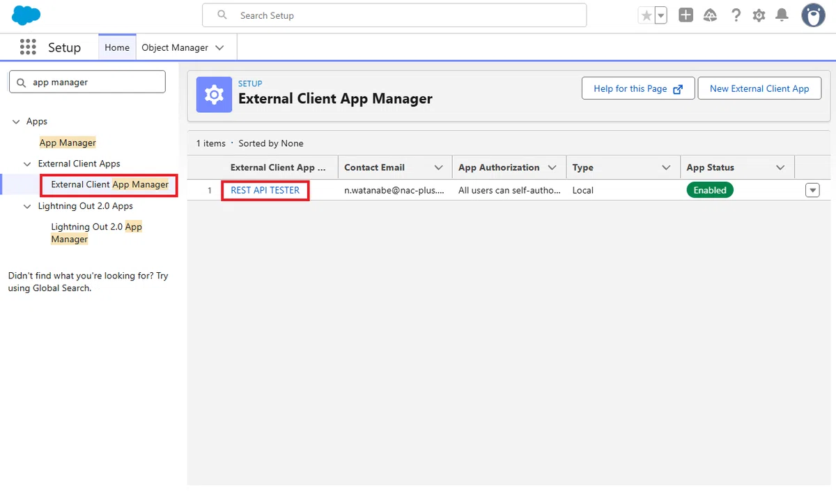The height and width of the screenshot is (504, 836).
Task: Sort by External Client App column header
Action: tap(278, 168)
